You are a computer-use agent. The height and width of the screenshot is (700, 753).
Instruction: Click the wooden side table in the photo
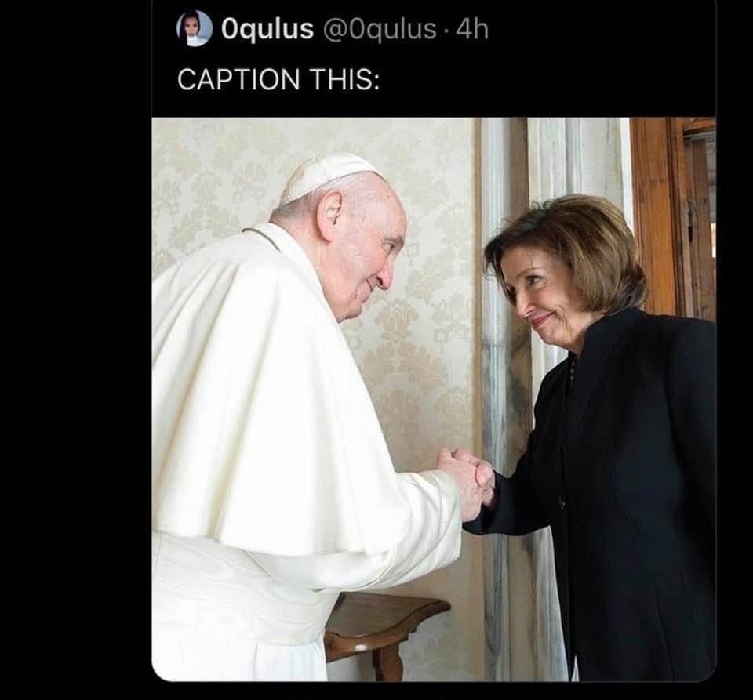(x=386, y=619)
